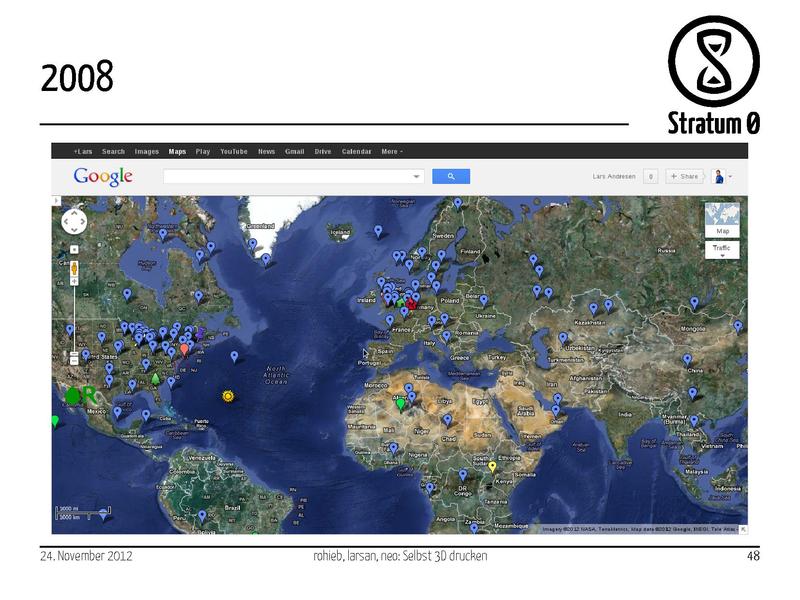Switch to Map view via thumbnail
The width and height of the screenshot is (800, 600).
(x=722, y=218)
